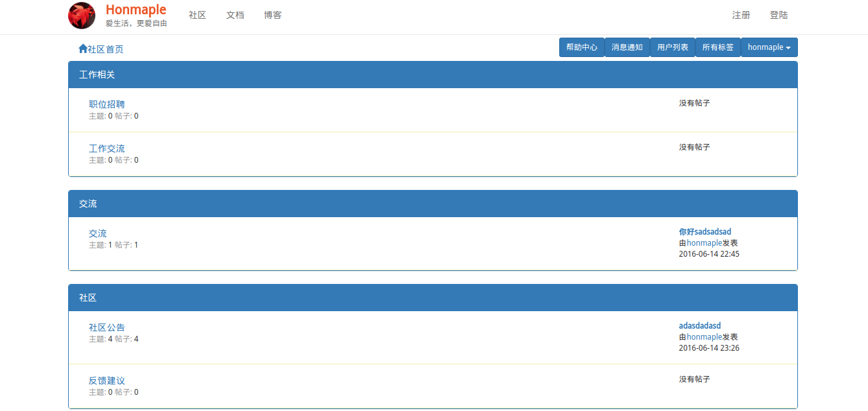Open the 帮助中心 button

(x=582, y=47)
